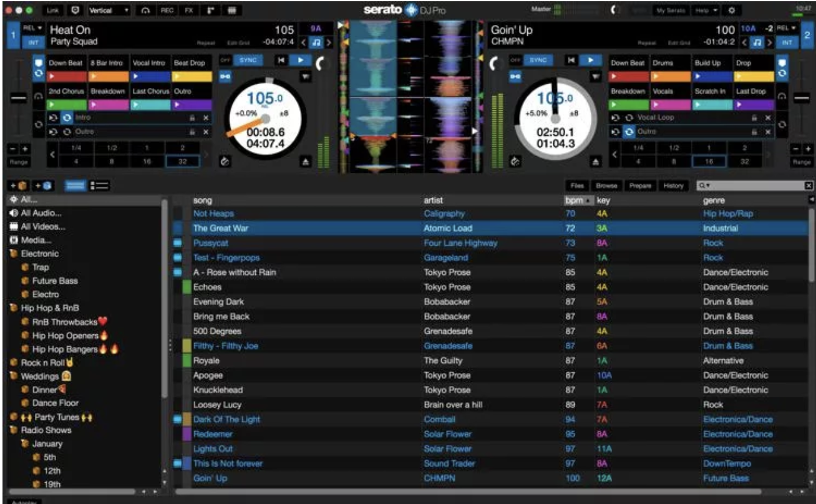This screenshot has height=504, width=816.
Task: Clear the search box with the X
Action: pyautogui.click(x=809, y=186)
